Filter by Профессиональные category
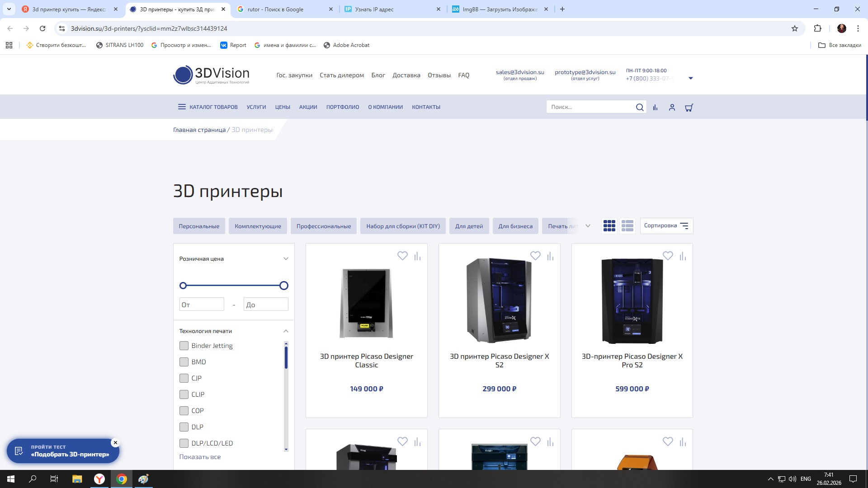 (323, 226)
